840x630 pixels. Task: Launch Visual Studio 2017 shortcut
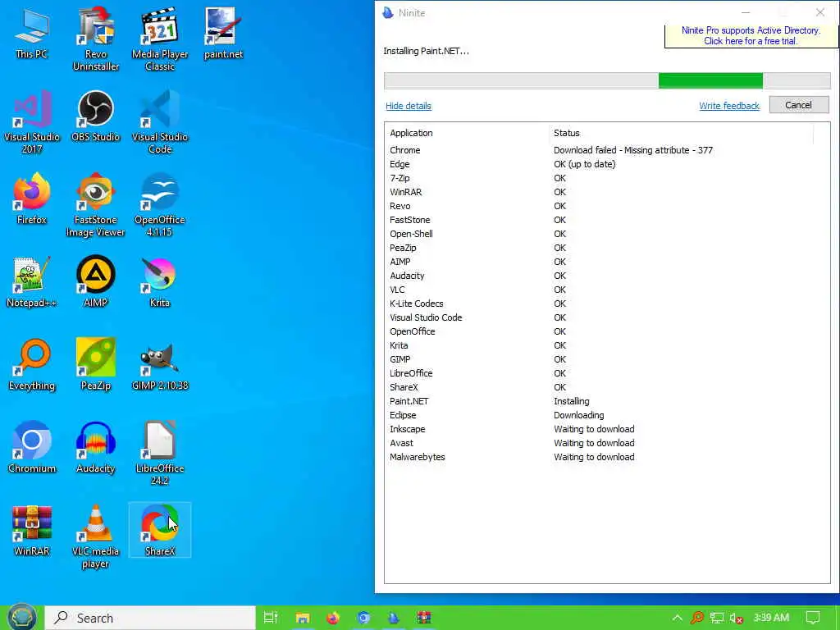click(x=32, y=121)
